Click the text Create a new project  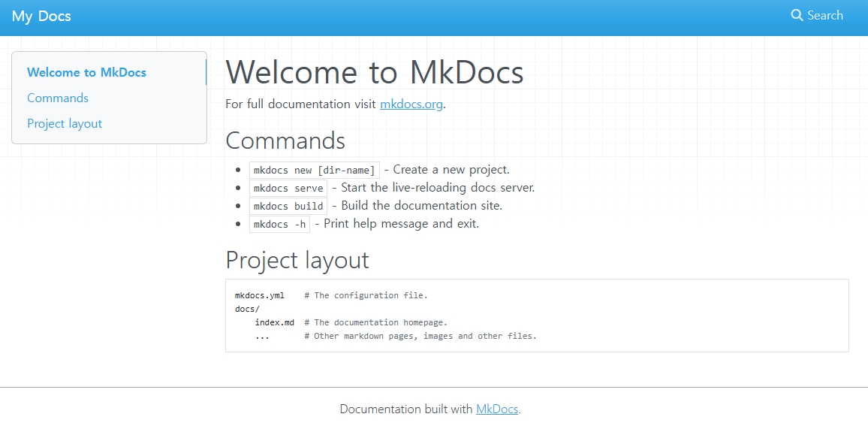[451, 170]
